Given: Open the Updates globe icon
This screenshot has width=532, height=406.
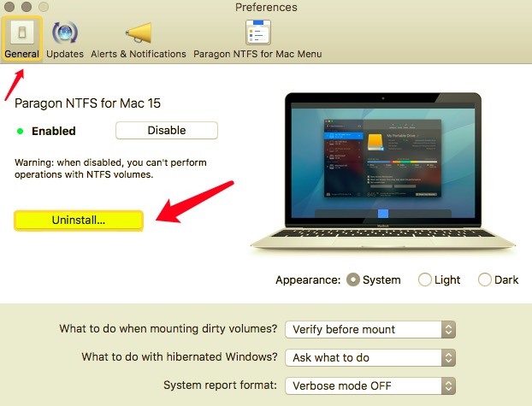Looking at the screenshot, I should click(x=65, y=32).
